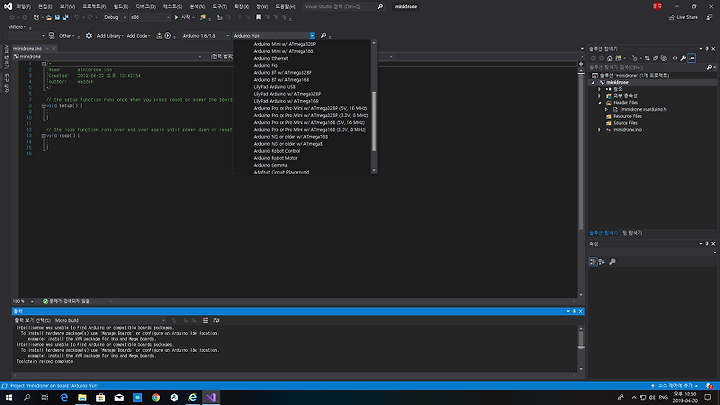Click Visual Studio icon in Windows taskbar
The width and height of the screenshot is (720, 405).
(211, 398)
